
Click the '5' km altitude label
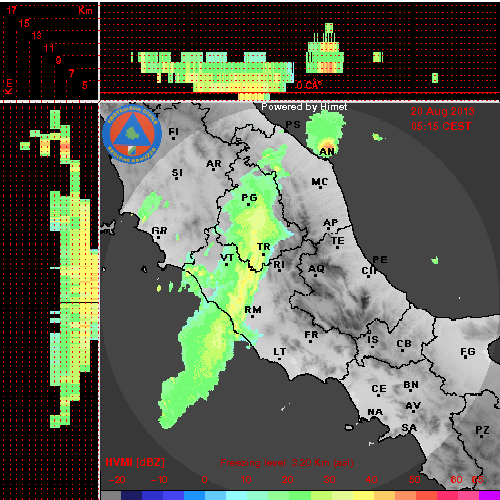tap(85, 85)
